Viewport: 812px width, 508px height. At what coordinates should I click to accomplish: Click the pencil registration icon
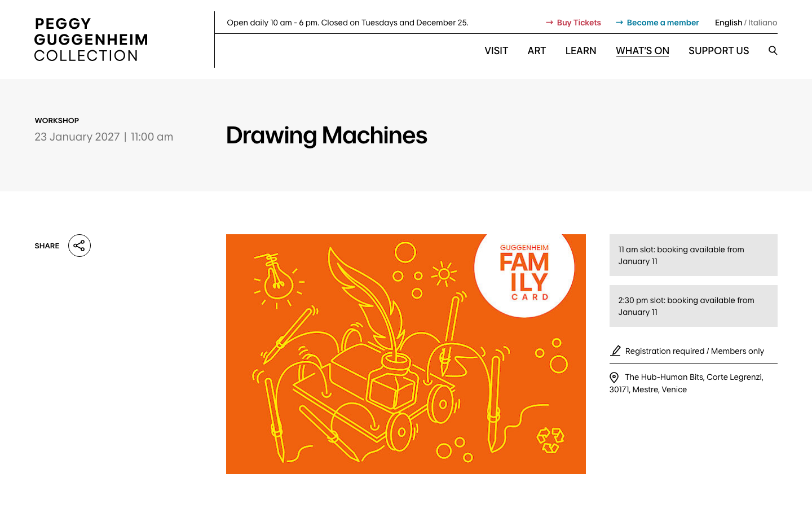[x=615, y=351]
